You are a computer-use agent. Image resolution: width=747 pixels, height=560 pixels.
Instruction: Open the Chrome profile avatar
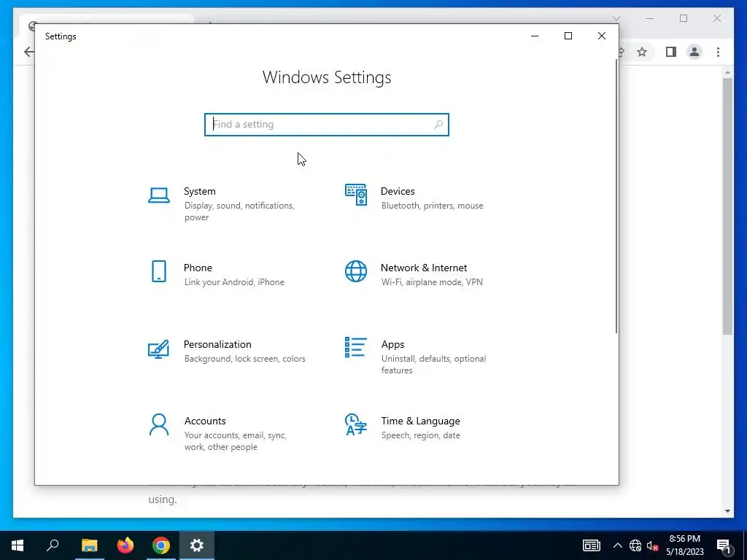pyautogui.click(x=694, y=52)
